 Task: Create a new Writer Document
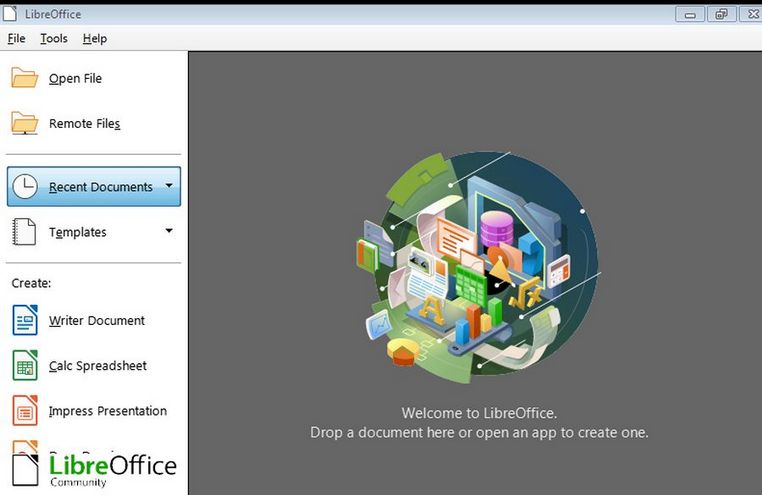point(97,321)
